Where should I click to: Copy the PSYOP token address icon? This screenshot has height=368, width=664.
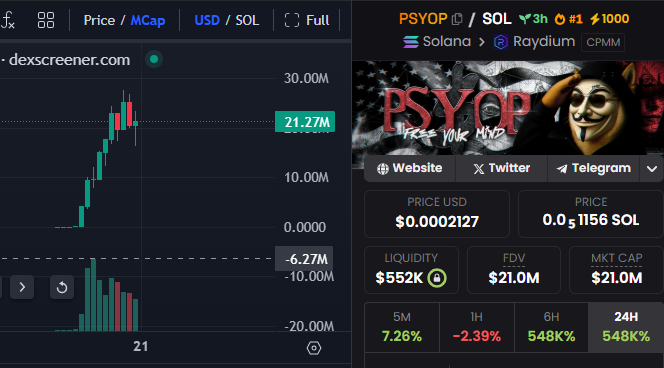pyautogui.click(x=457, y=19)
